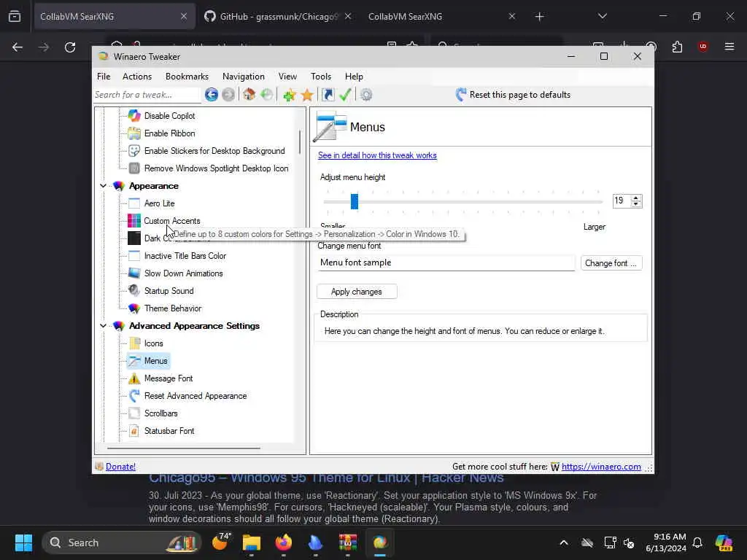Select Startup Sound tweak
747x560 pixels.
169,291
